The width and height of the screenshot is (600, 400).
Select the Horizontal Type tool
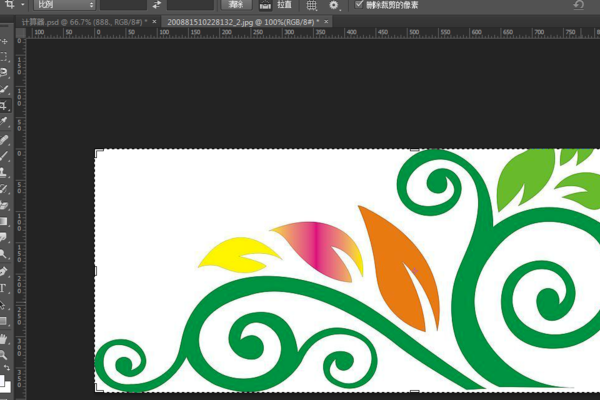click(x=4, y=288)
